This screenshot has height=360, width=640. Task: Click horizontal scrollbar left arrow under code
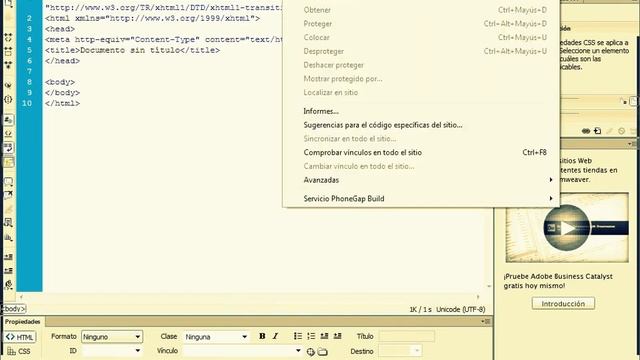[22, 297]
